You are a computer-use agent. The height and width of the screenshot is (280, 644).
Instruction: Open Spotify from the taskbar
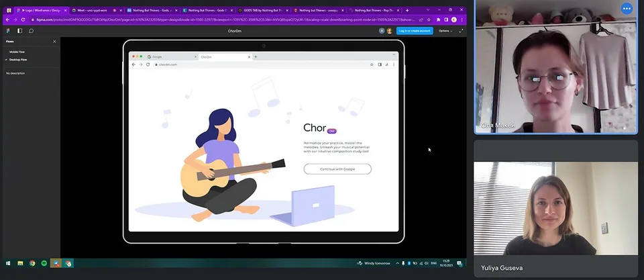[44, 263]
